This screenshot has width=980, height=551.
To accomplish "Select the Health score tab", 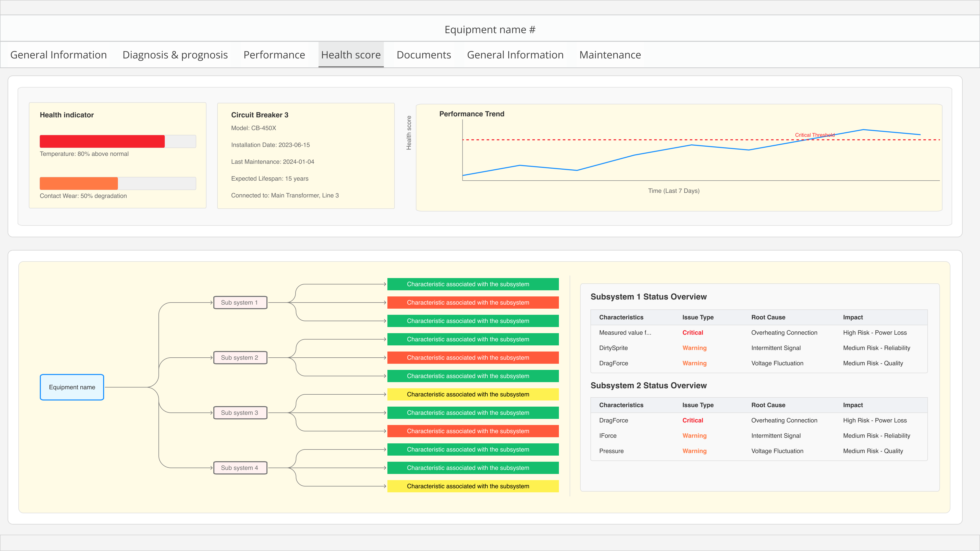I will pos(351,55).
